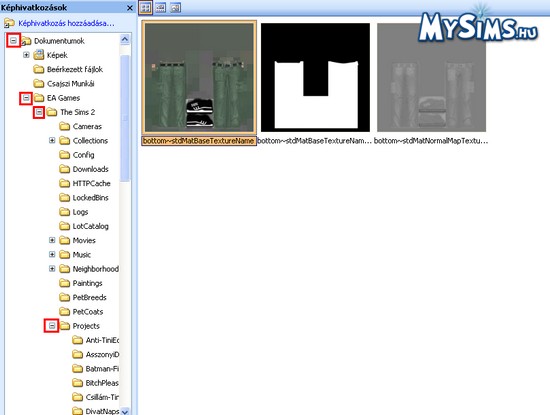The width and height of the screenshot is (550, 415).
Task: Click the Képhivatkozás hozzáadása shortcut icon
Action: point(9,24)
